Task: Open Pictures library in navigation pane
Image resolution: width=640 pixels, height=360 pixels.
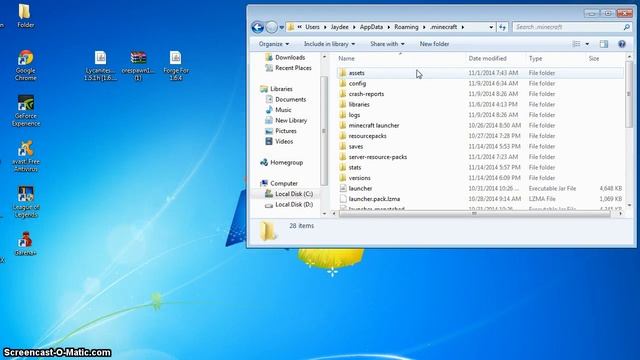Action: (281, 131)
